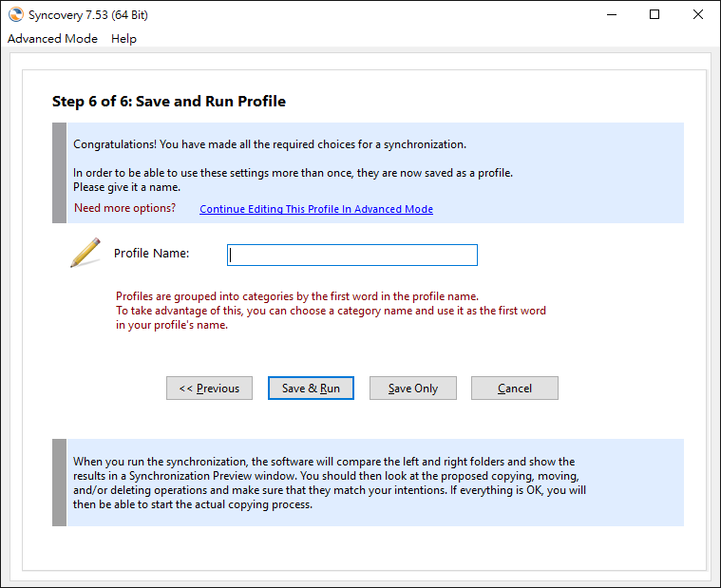Close the Syncovery window
Viewport: 721px width, 588px height.
point(698,14)
